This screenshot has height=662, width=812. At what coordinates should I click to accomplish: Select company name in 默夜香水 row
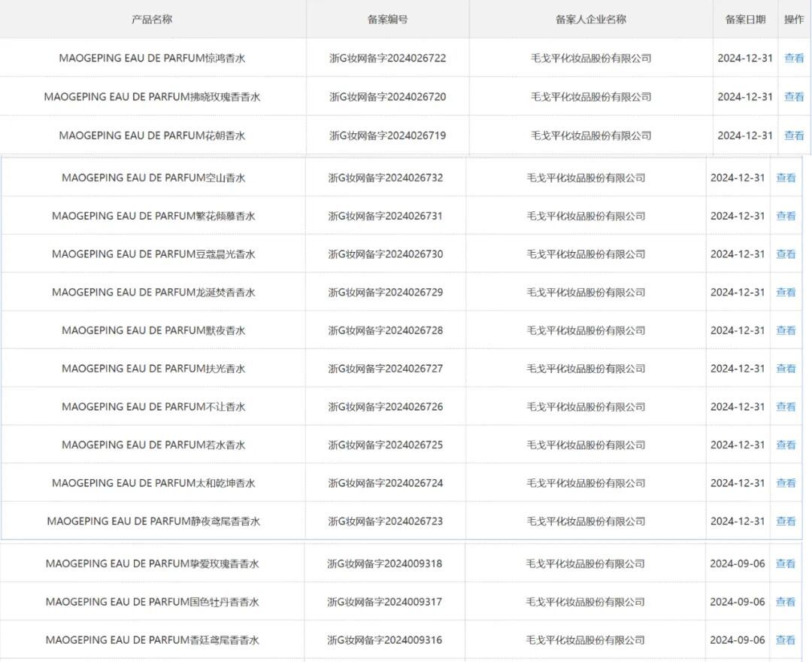click(x=586, y=330)
